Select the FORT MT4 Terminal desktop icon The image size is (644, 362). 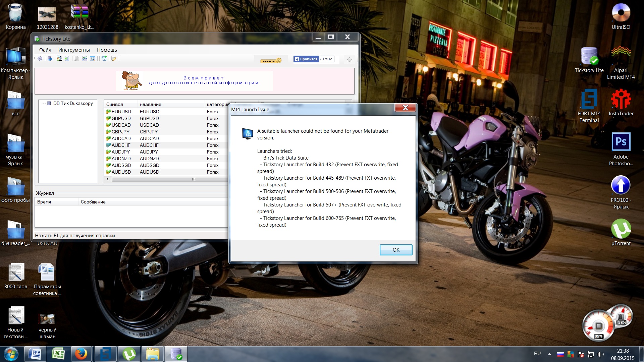coord(589,106)
